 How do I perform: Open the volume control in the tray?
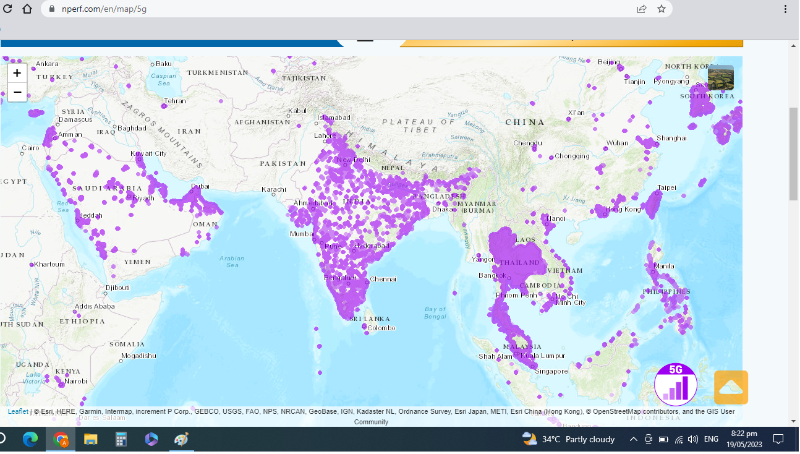pyautogui.click(x=693, y=439)
